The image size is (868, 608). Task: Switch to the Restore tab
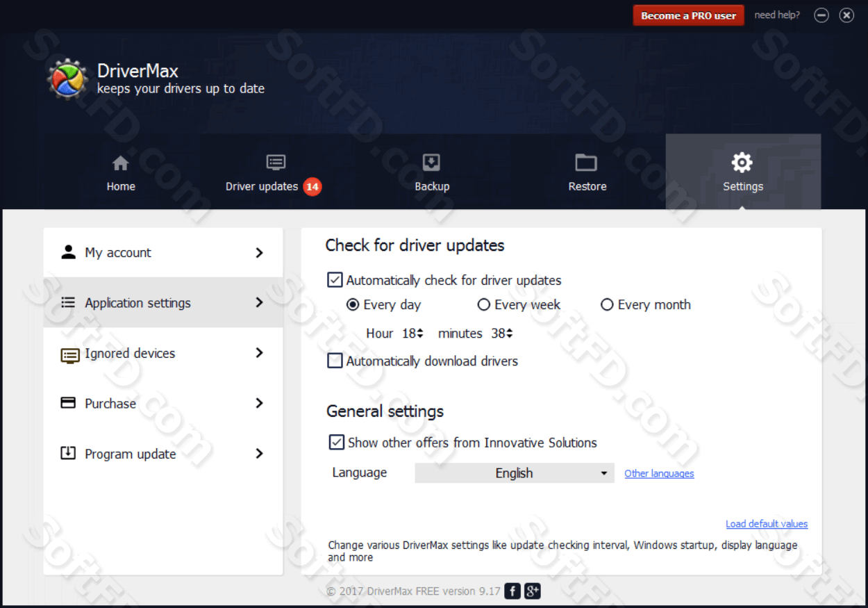pos(587,172)
